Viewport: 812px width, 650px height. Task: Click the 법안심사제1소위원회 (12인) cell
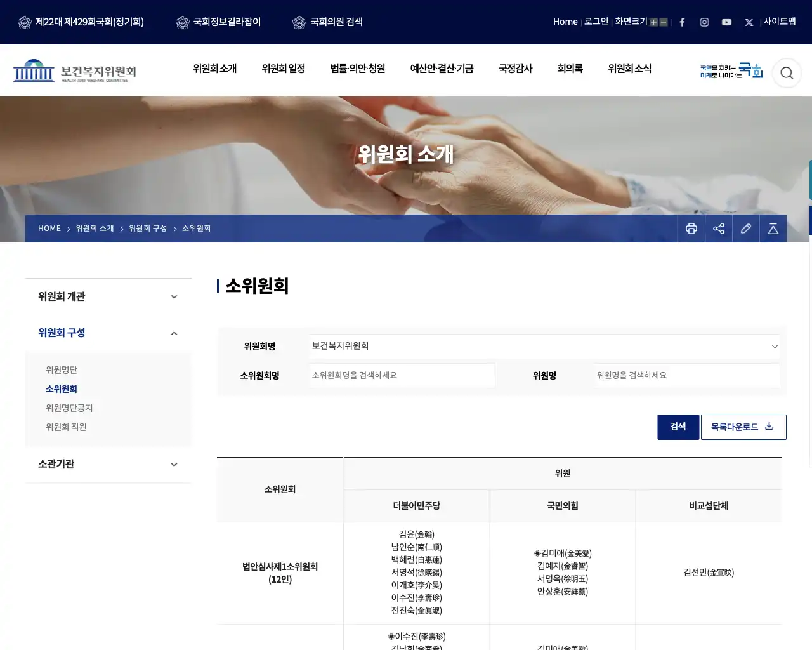pyautogui.click(x=280, y=573)
